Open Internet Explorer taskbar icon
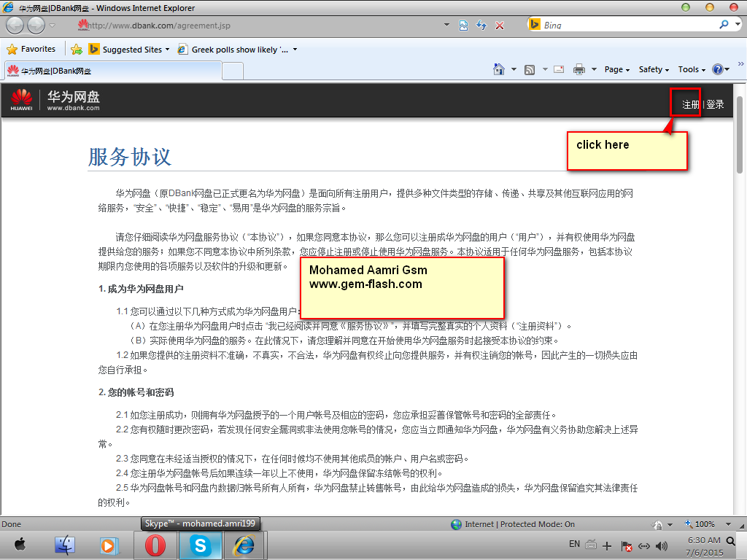 tap(244, 545)
